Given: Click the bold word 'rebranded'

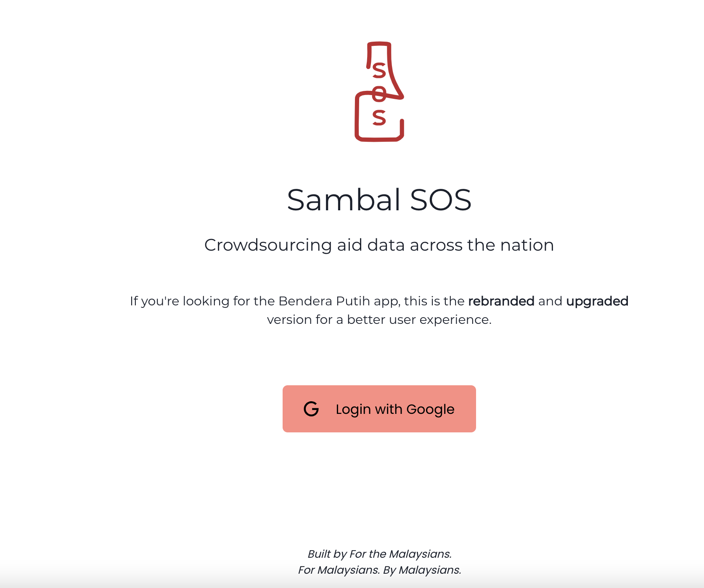Looking at the screenshot, I should [501, 301].
